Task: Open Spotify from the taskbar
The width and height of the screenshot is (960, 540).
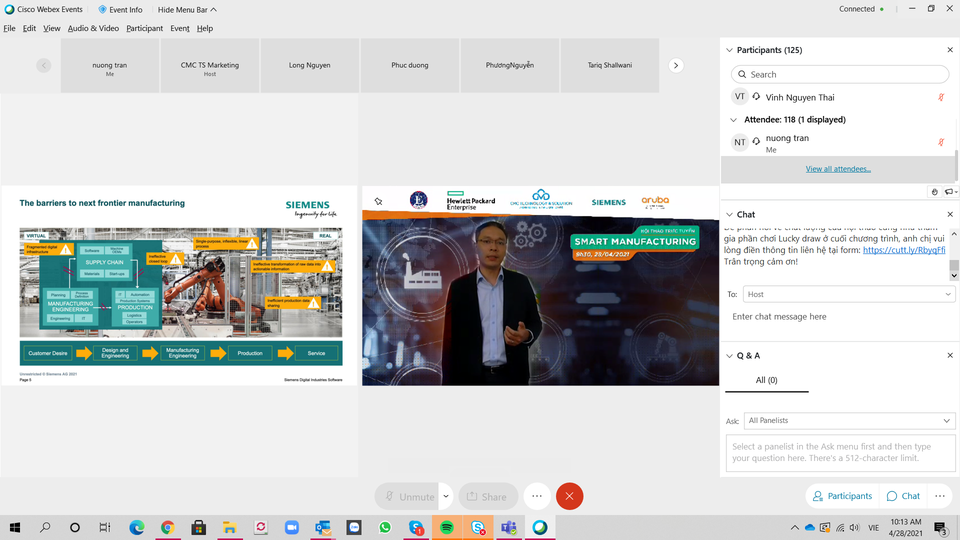Action: [x=447, y=527]
